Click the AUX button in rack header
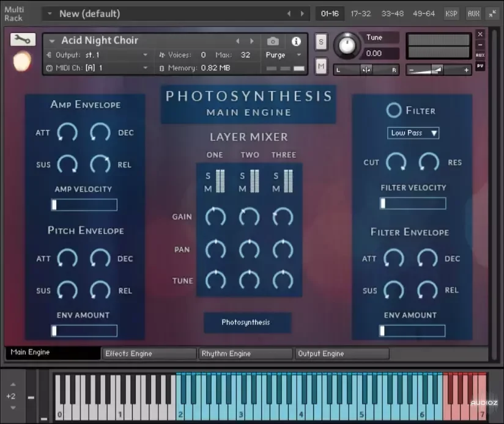 coord(473,14)
